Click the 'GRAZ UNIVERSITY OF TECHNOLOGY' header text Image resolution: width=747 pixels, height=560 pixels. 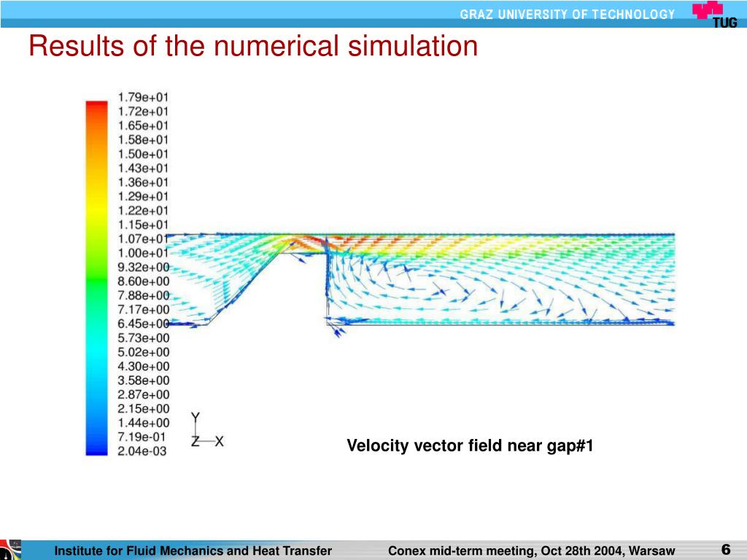568,15
